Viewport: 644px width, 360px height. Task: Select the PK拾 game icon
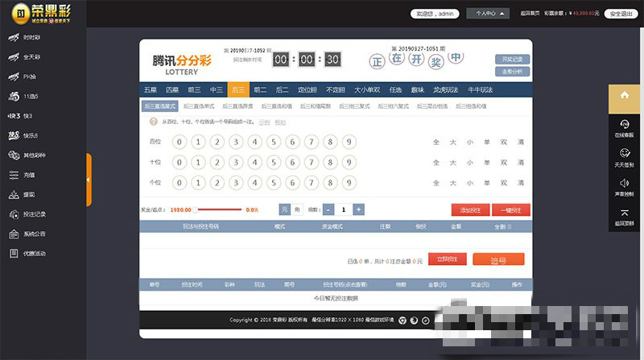click(14, 77)
